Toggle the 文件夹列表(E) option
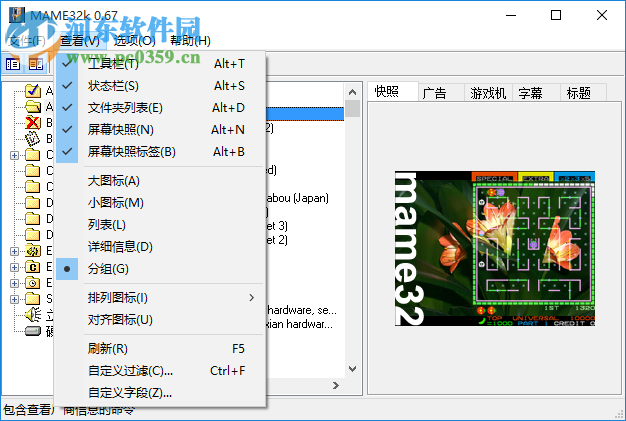This screenshot has width=626, height=421. click(x=160, y=108)
